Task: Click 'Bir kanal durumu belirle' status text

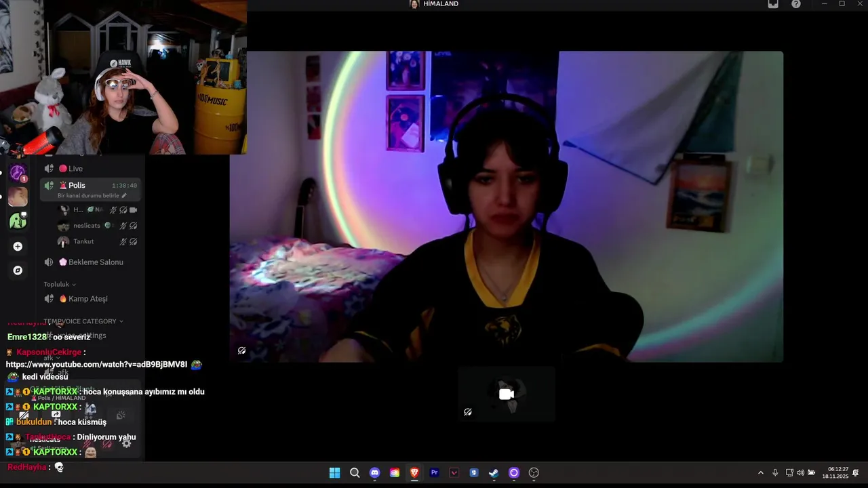Action: 88,195
